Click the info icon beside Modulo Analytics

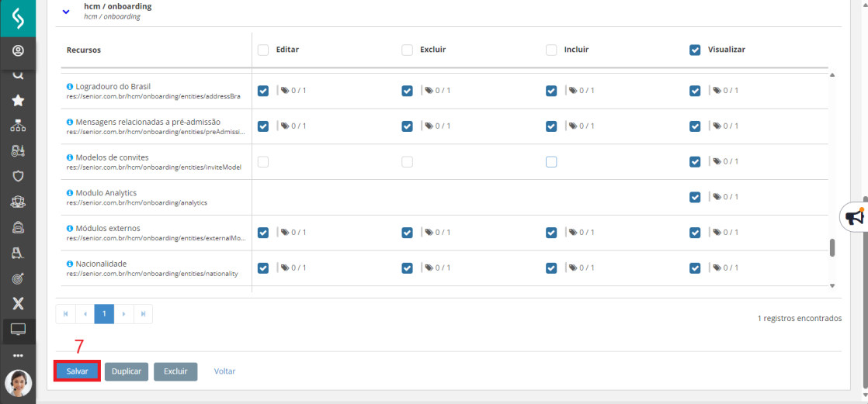coord(70,193)
